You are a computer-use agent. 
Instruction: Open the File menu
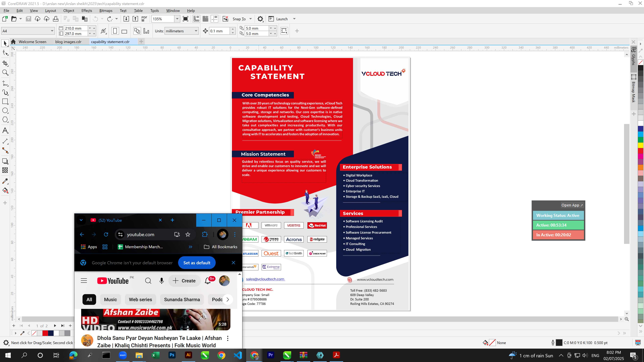coord(7,11)
